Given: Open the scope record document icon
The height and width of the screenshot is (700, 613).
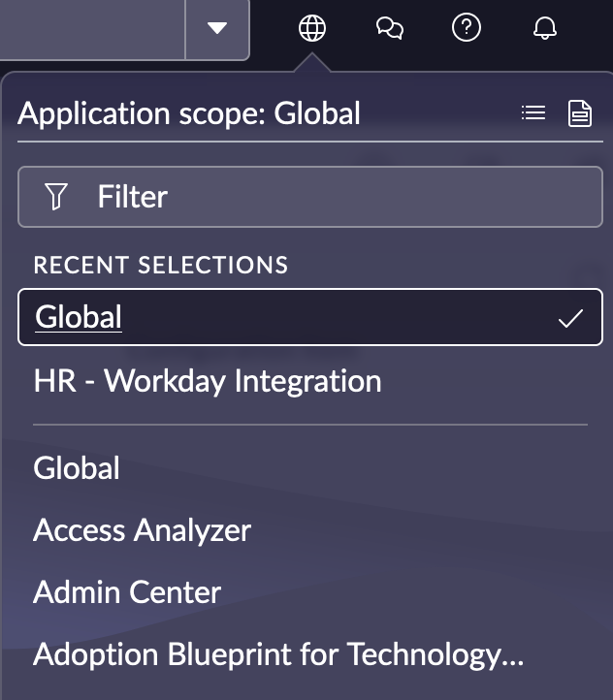Looking at the screenshot, I should [579, 113].
